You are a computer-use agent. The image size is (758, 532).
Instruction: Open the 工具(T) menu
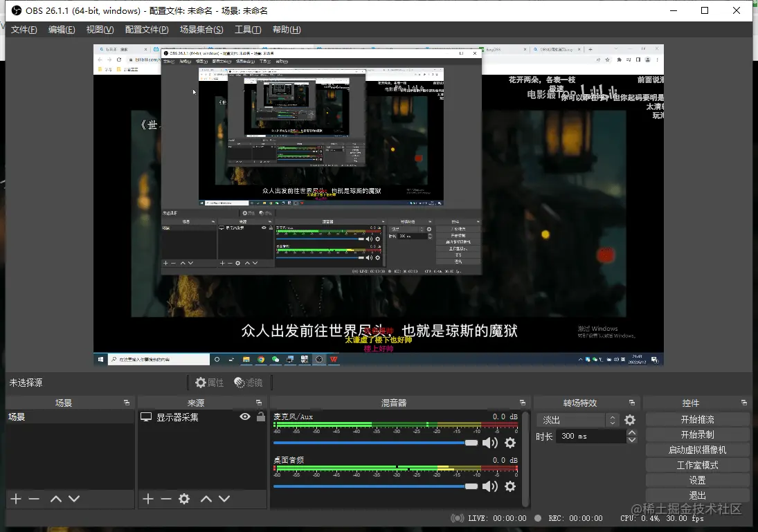[248, 30]
